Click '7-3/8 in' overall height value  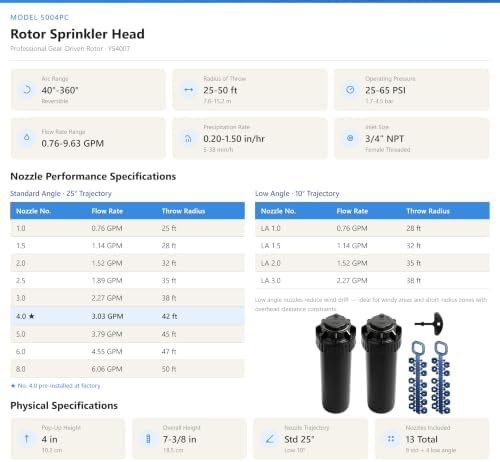point(179,439)
